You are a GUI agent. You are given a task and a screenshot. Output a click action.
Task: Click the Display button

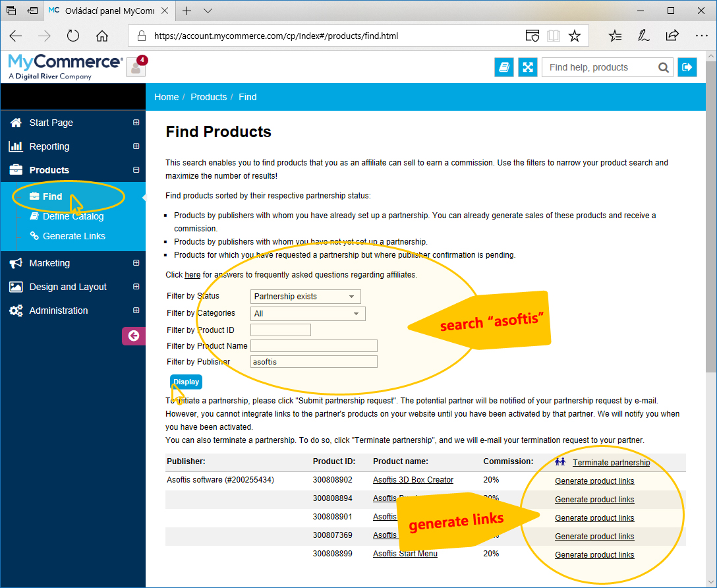(186, 382)
